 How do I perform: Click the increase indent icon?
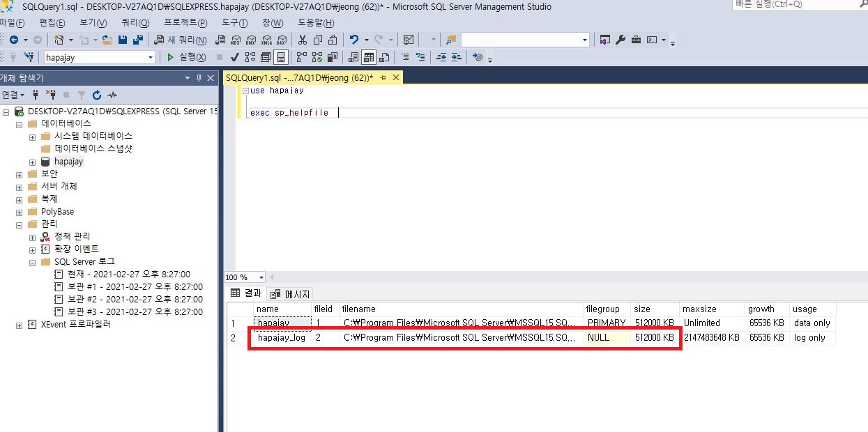456,57
